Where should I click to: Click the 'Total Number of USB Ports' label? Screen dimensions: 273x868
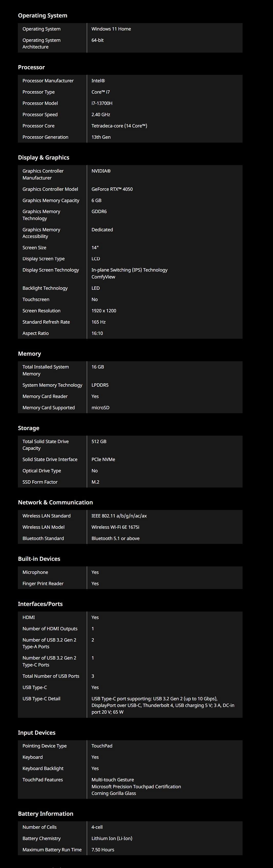[51, 676]
